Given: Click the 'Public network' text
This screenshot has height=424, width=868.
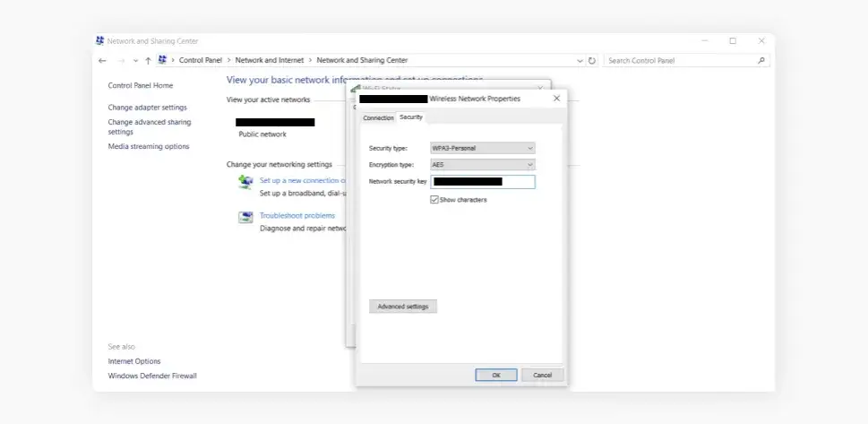Looking at the screenshot, I should point(262,134).
